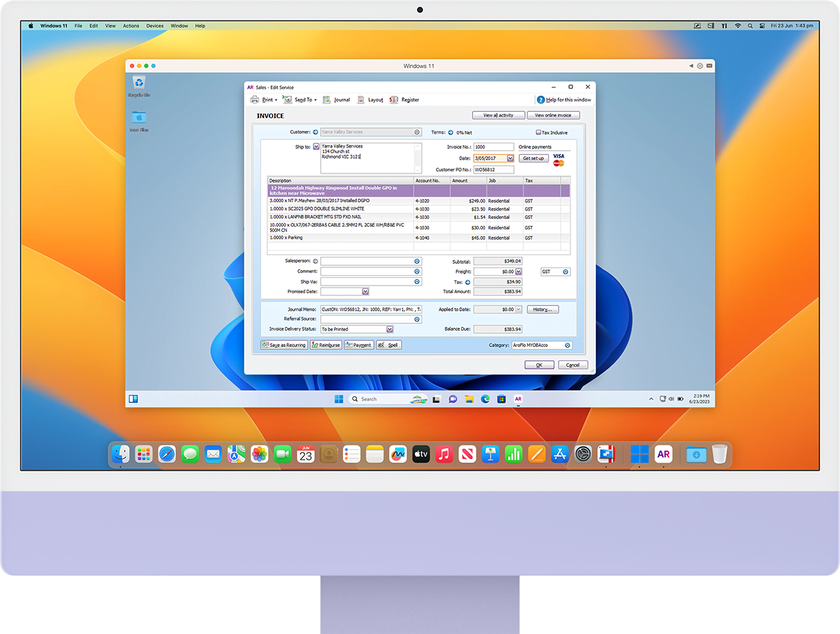Open Safari from the macOS Dock
Screen dimensions: 840x634
(167, 454)
